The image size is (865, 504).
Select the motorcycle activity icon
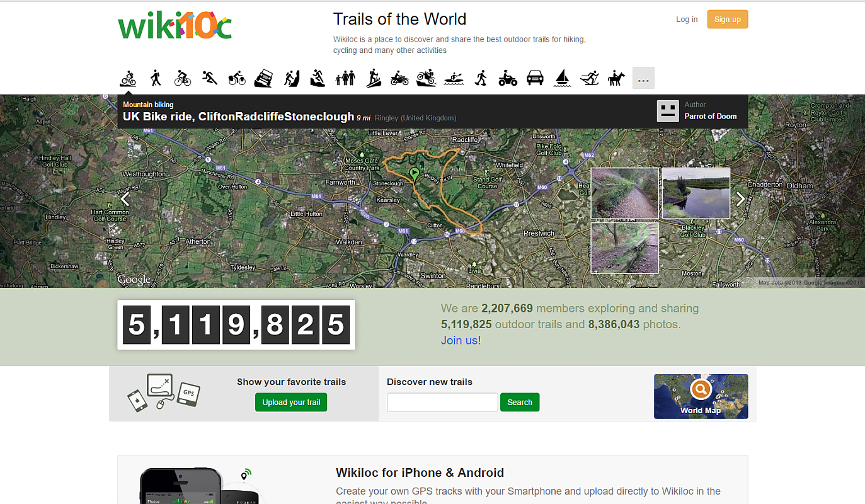(399, 79)
